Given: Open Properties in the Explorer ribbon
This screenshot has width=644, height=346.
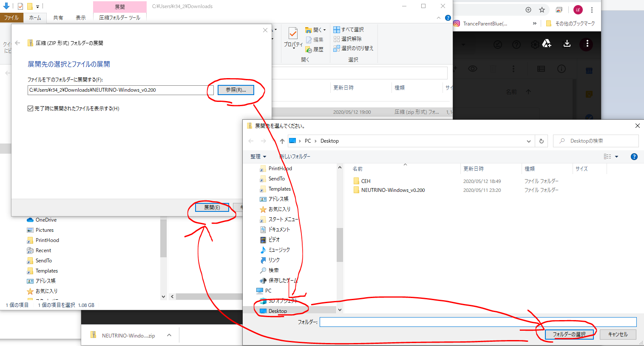Looking at the screenshot, I should tap(293, 38).
